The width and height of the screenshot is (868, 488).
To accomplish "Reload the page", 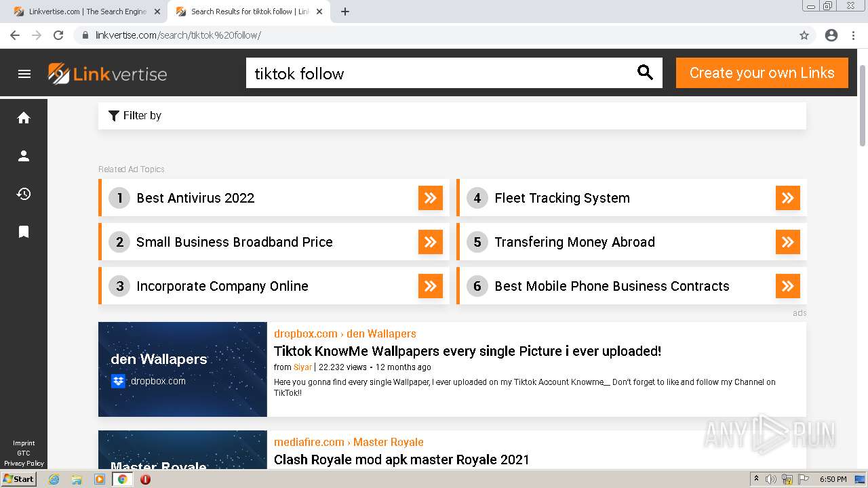I will pos(58,35).
